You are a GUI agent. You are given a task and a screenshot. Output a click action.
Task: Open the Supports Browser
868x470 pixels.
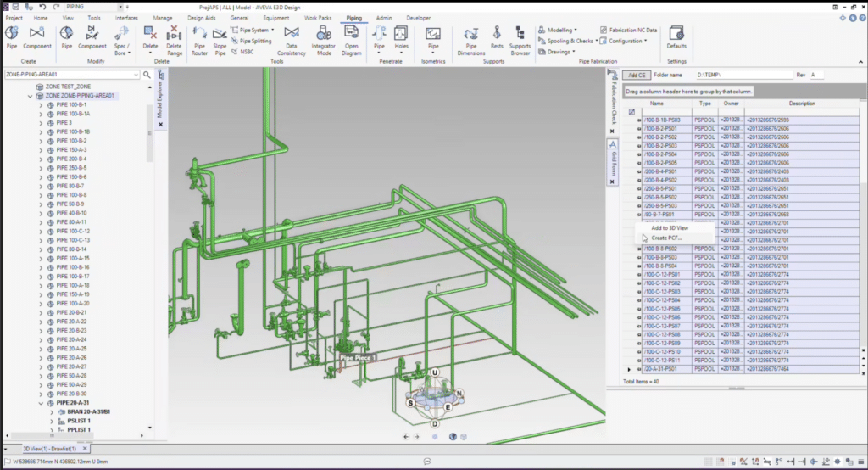point(520,41)
